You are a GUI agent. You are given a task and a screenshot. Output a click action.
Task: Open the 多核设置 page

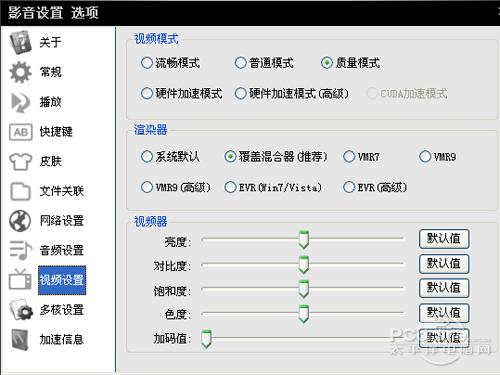(62, 310)
